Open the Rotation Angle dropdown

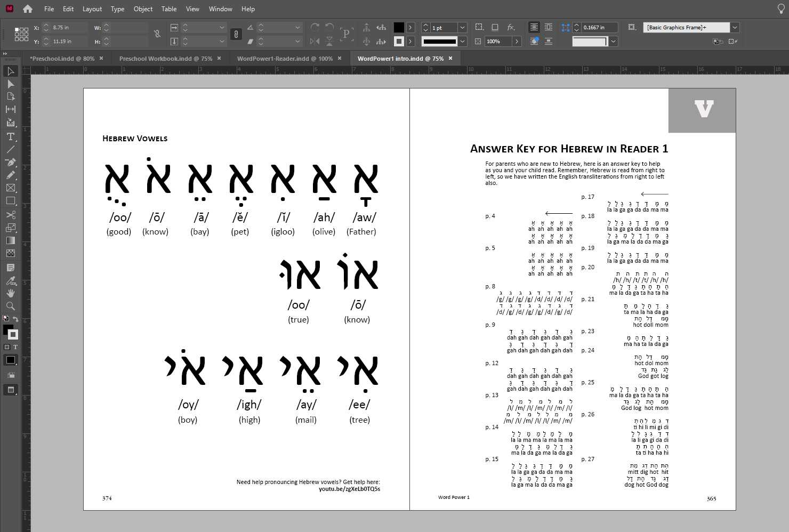click(x=297, y=27)
